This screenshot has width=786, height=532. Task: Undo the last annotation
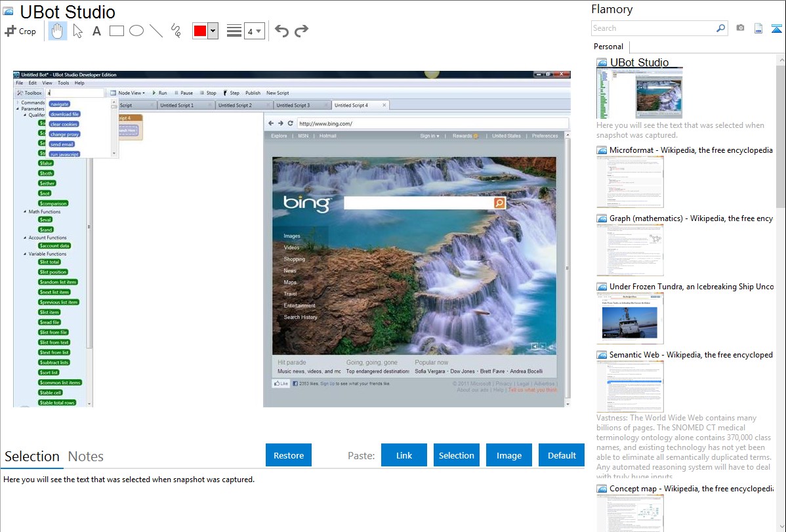(x=281, y=31)
